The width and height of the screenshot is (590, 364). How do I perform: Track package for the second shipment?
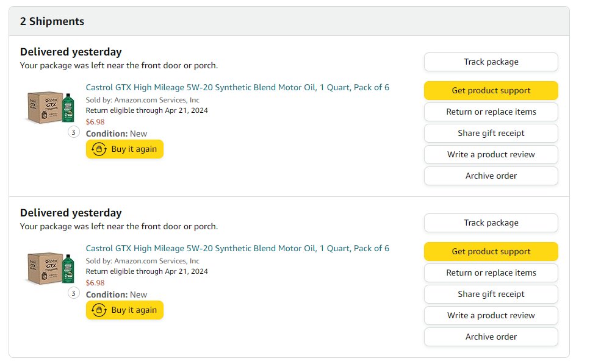pyautogui.click(x=491, y=223)
